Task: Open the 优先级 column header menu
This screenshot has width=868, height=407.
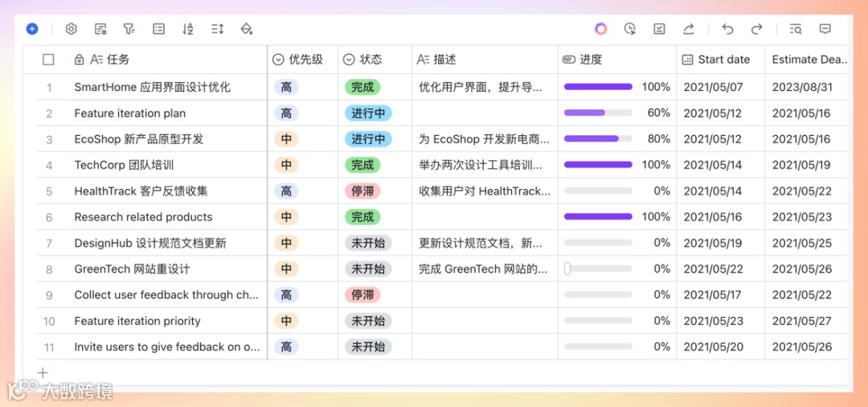Action: pos(303,60)
